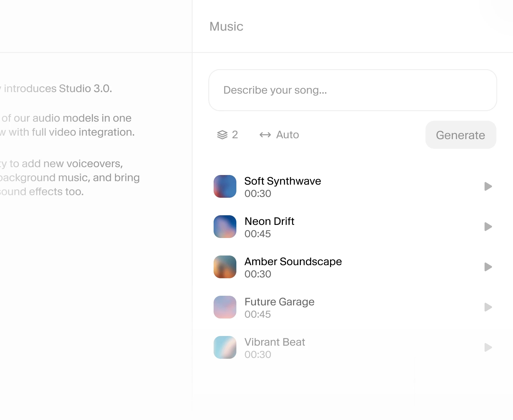Toggle the track count to change variations

[x=228, y=135]
